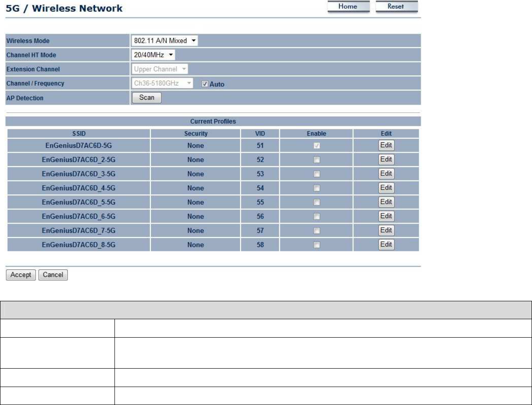532x405 pixels.
Task: Click VID value 52
Action: 260,160
